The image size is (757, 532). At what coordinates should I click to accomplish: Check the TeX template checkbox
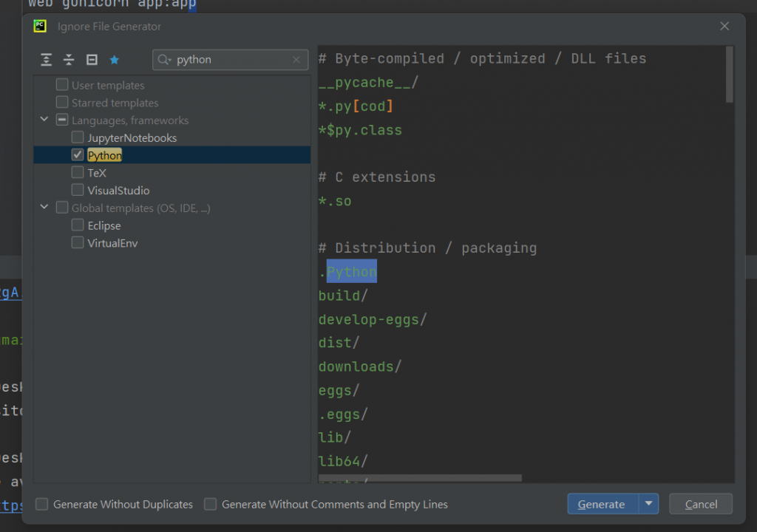(77, 172)
